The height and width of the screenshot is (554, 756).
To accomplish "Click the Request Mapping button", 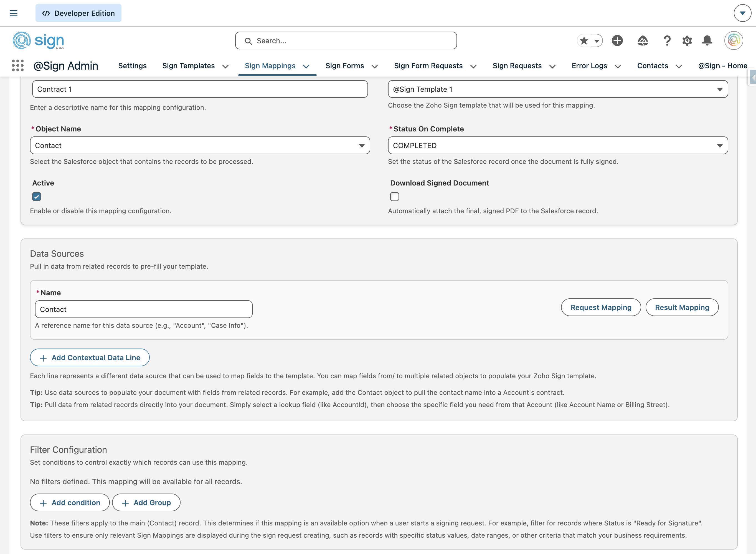I will (x=601, y=308).
